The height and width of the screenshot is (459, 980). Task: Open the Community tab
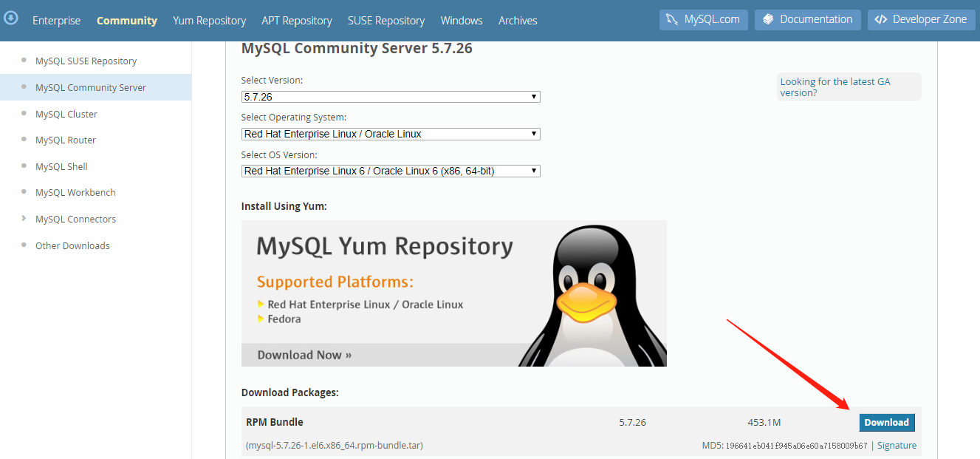click(x=127, y=21)
